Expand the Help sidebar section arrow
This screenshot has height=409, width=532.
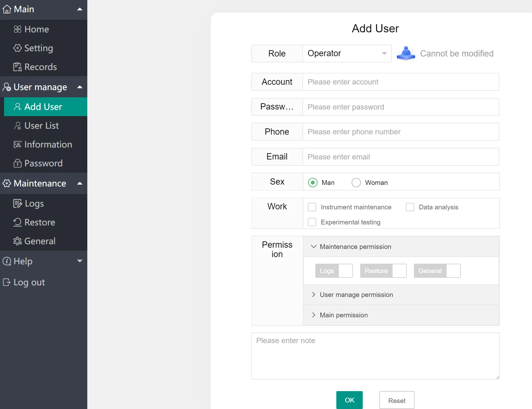(x=80, y=261)
